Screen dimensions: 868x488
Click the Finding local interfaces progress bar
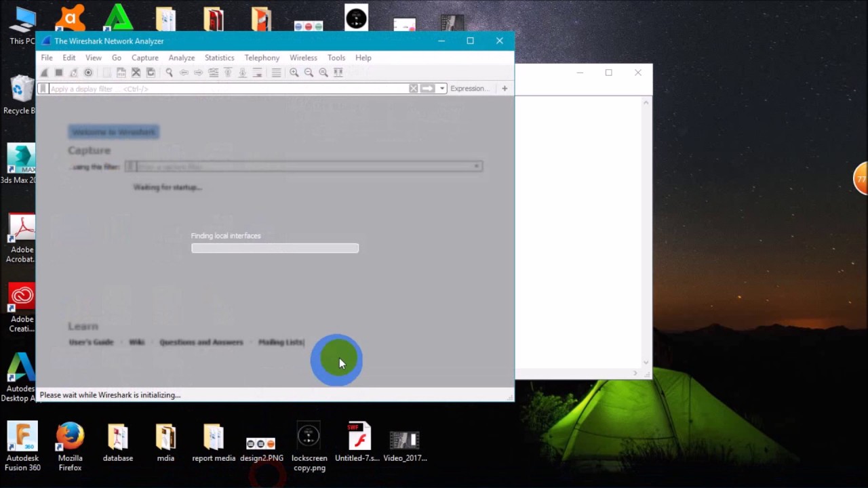click(275, 248)
